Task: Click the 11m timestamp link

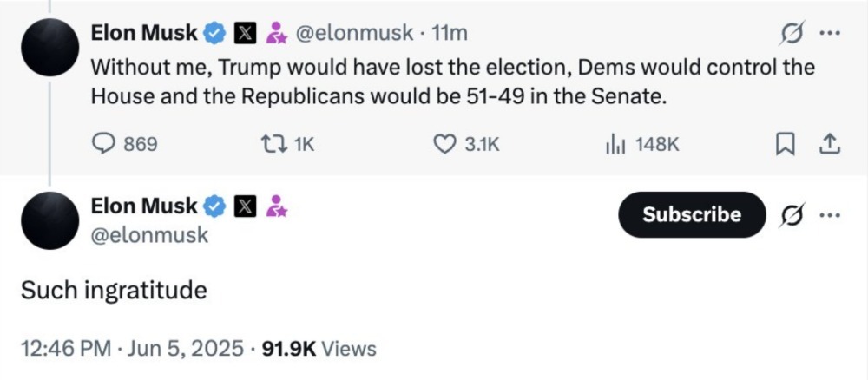Action: click(x=450, y=34)
